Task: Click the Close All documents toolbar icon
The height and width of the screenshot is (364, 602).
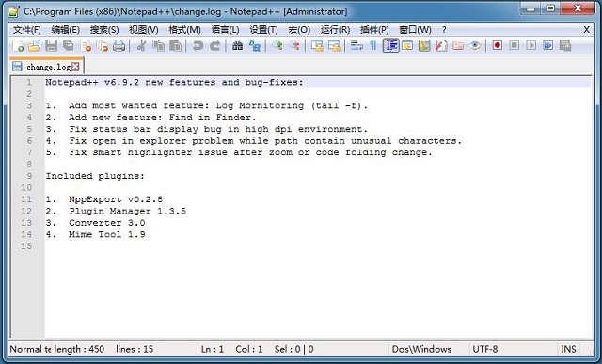Action: point(103,46)
